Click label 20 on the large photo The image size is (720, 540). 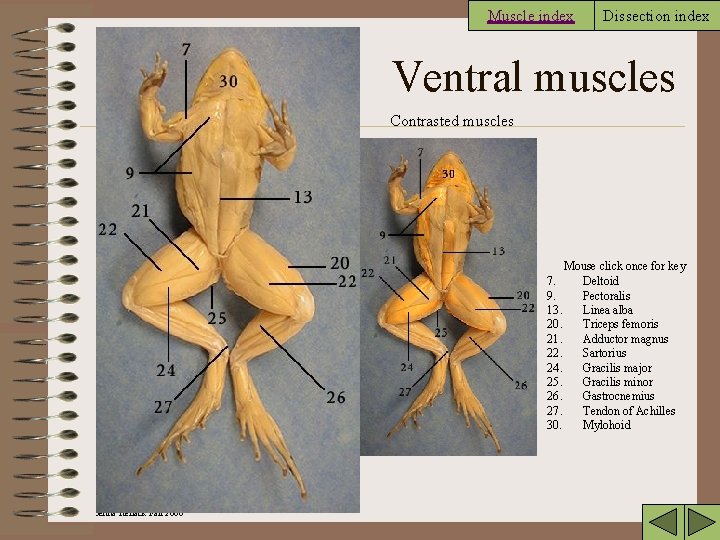click(x=340, y=263)
